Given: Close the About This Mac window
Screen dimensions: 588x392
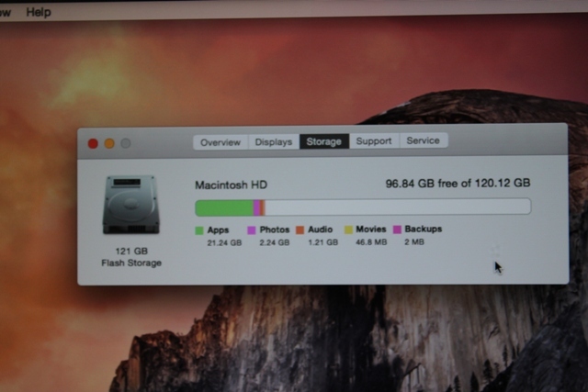Looking at the screenshot, I should coord(93,143).
